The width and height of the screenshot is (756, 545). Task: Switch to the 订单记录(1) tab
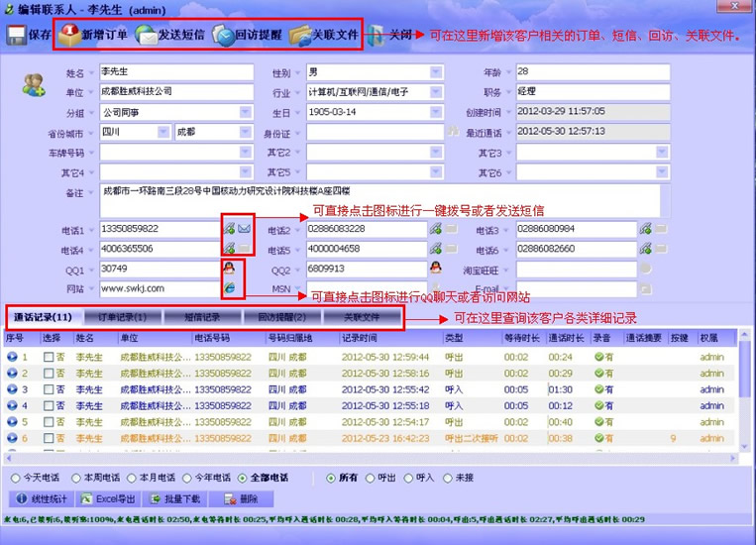(123, 318)
